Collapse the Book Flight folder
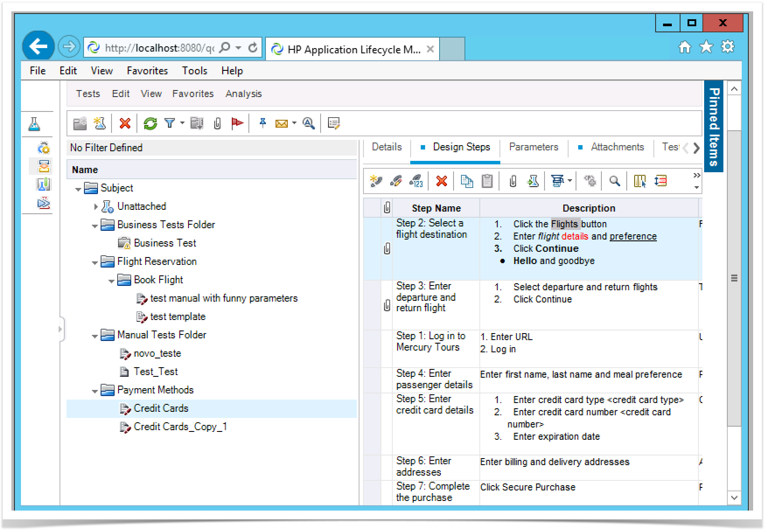This screenshot has height=532, width=768. 111,281
